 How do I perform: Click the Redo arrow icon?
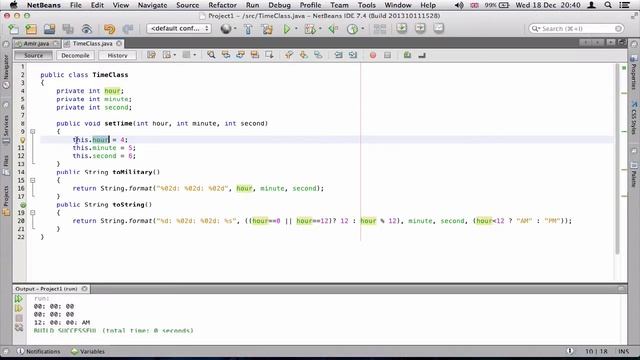[128, 29]
